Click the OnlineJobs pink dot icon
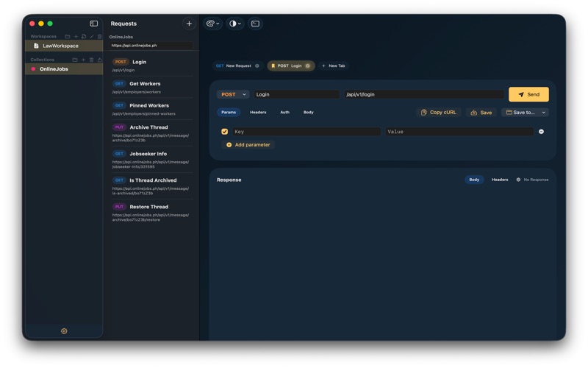Image resolution: width=588 pixels, height=368 pixels. [x=33, y=69]
